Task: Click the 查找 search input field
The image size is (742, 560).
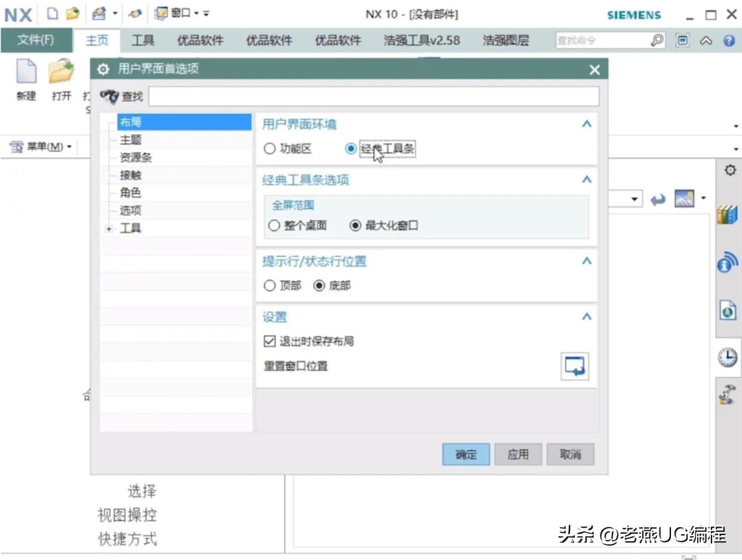Action: tap(373, 96)
